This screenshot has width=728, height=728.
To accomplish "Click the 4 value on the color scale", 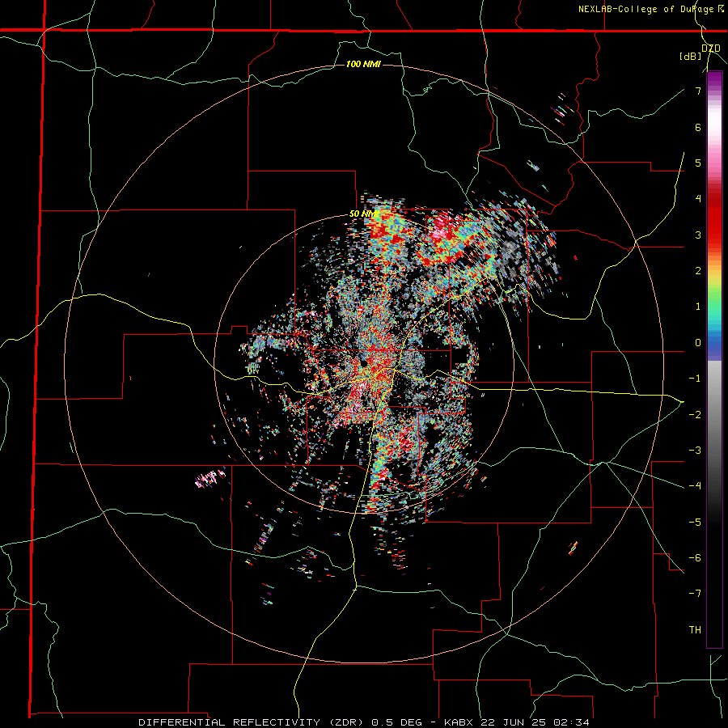I will pos(698,199).
